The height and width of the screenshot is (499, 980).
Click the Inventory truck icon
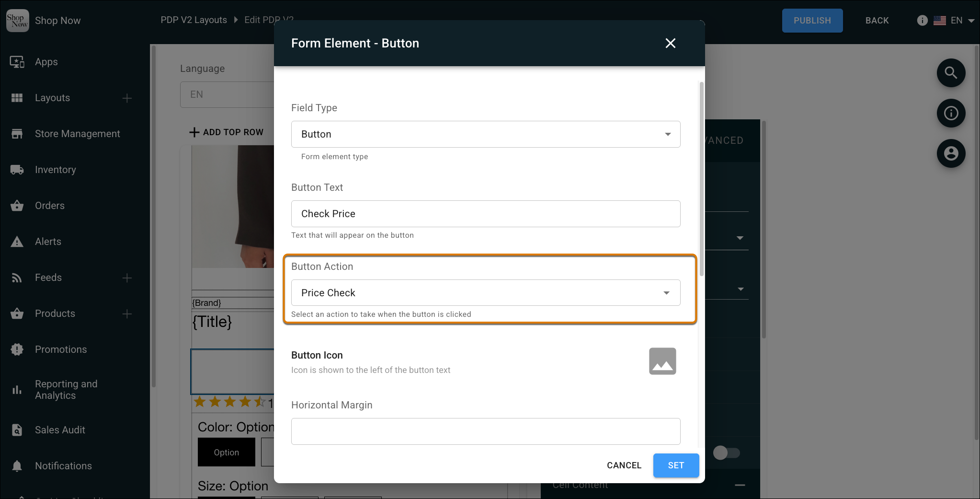pyautogui.click(x=17, y=170)
